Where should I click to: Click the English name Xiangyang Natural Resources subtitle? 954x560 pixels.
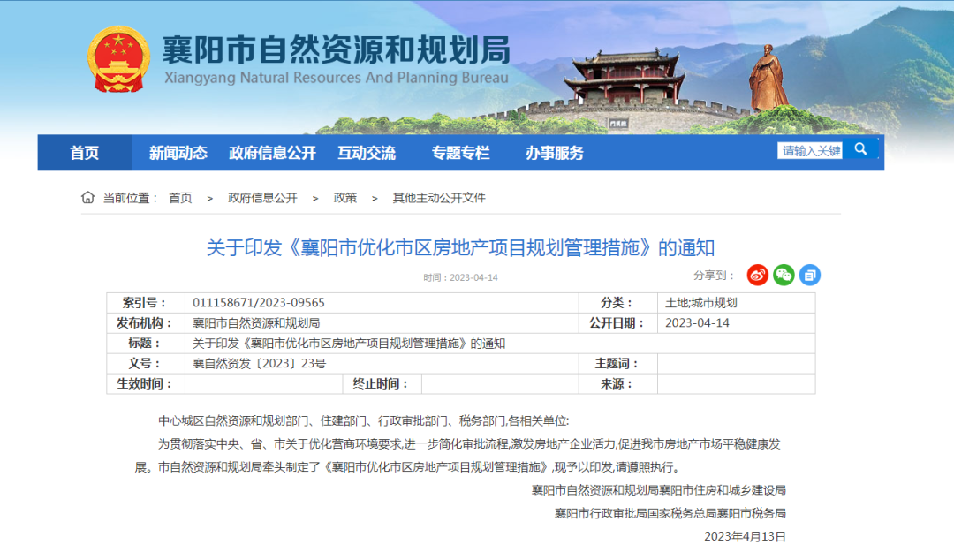[x=337, y=78]
